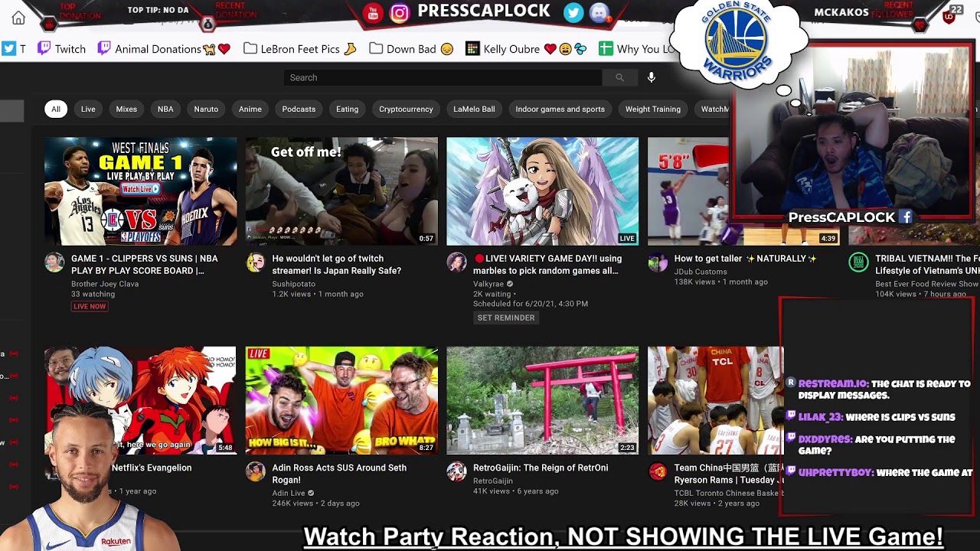Click the Twitter bookmark icon
The width and height of the screenshot is (980, 551).
8,49
